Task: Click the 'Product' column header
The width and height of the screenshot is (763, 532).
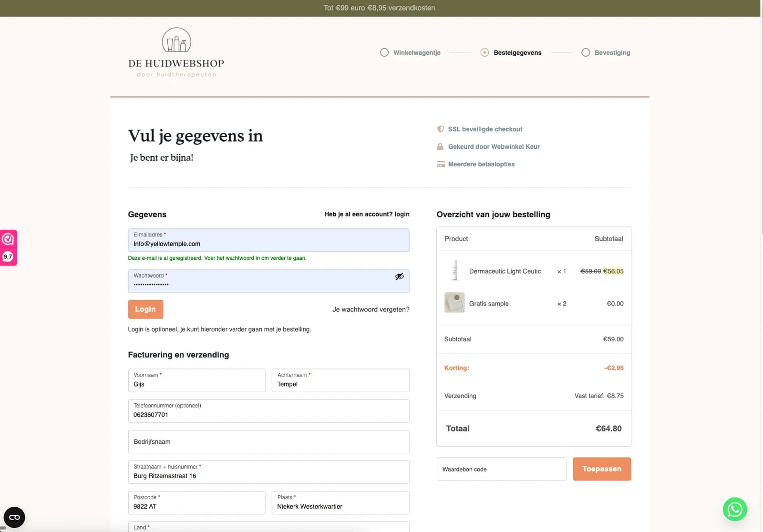Action: pyautogui.click(x=456, y=239)
